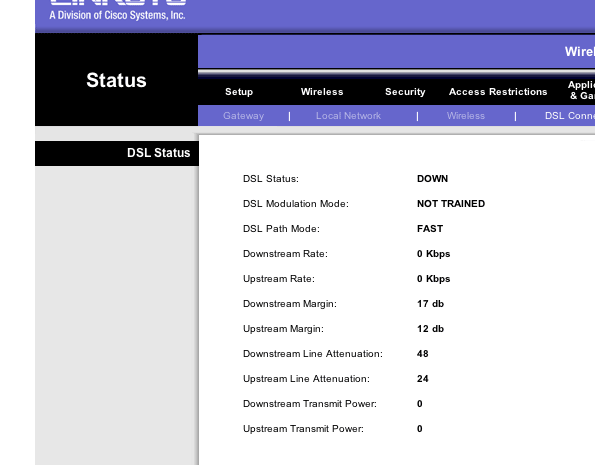Click the Downstream Rate label

click(x=285, y=254)
